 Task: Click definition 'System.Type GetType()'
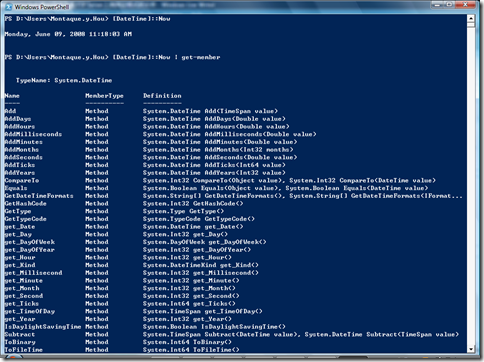point(183,211)
